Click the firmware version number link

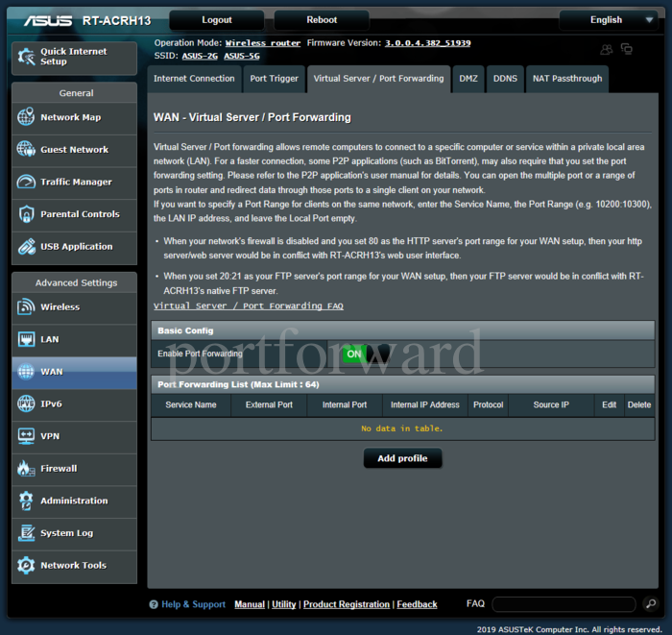[427, 43]
